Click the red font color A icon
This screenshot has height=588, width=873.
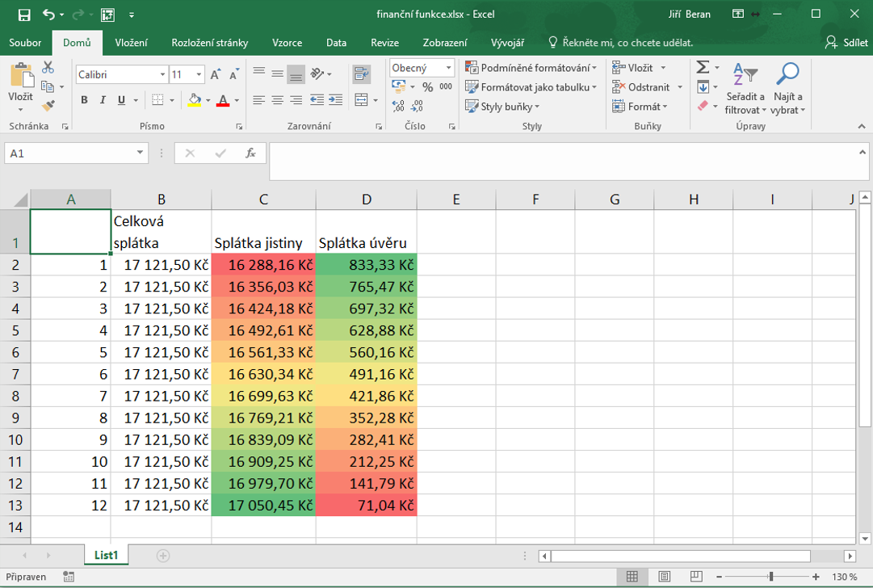pyautogui.click(x=223, y=100)
